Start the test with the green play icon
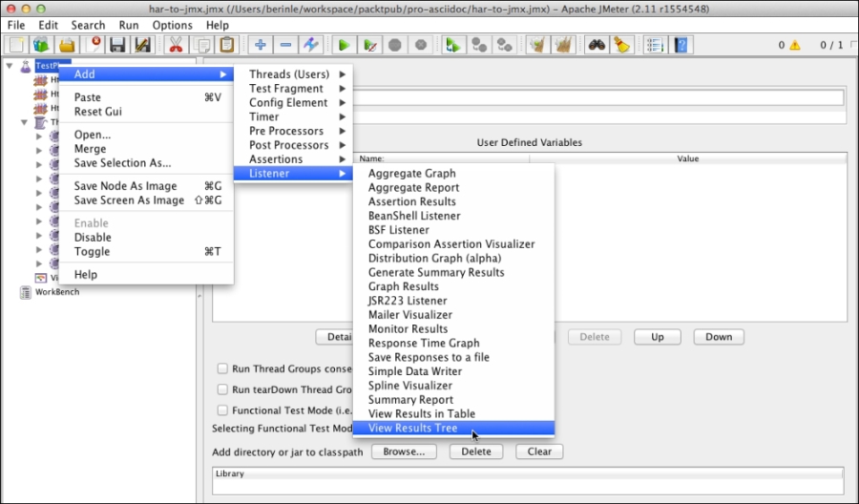 [x=344, y=45]
